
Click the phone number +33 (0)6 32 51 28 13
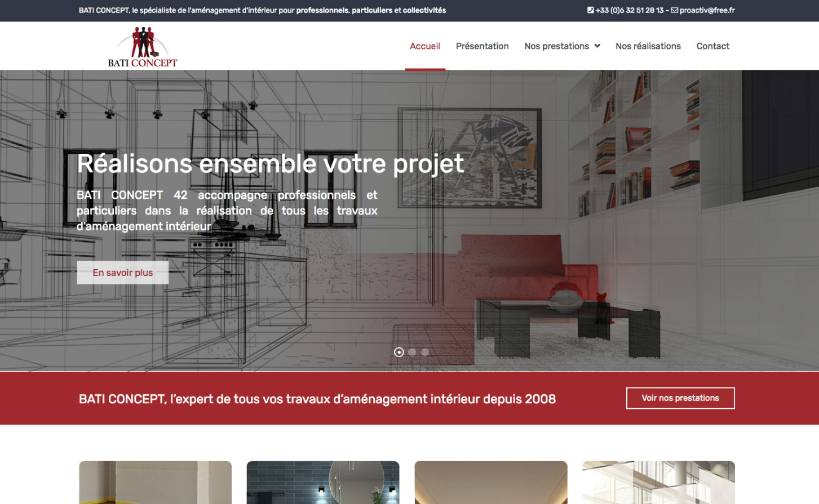[x=630, y=10]
